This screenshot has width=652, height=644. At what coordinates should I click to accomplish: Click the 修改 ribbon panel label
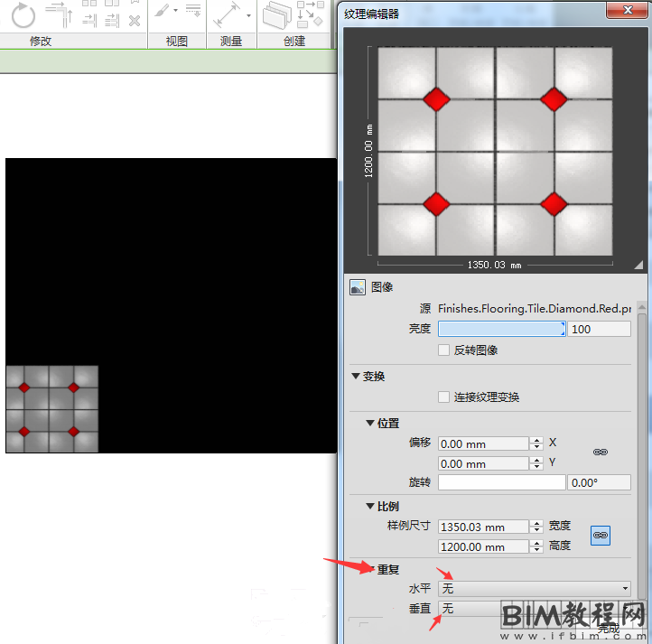pos(41,42)
